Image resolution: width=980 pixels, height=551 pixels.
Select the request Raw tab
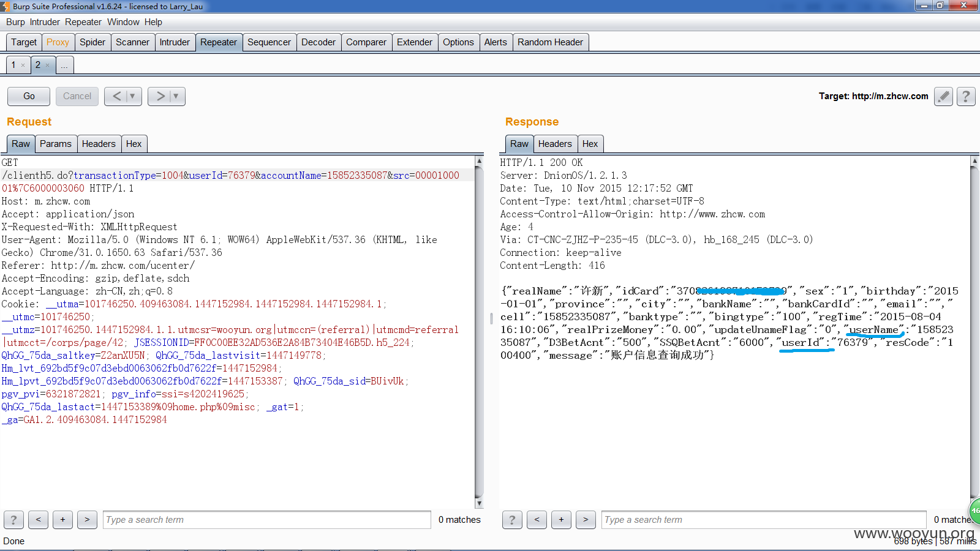[21, 144]
